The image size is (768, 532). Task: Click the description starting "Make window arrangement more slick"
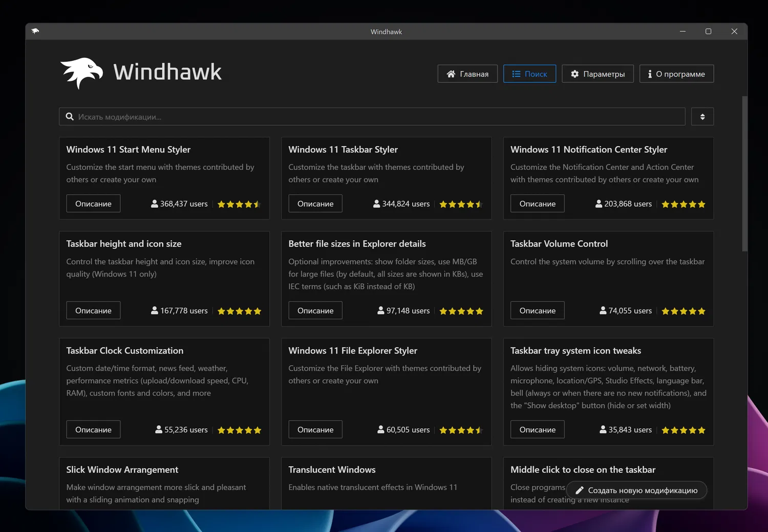(x=156, y=494)
